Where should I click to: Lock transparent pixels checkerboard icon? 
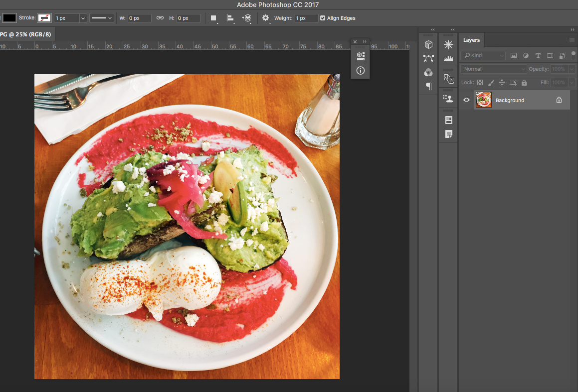(x=480, y=83)
